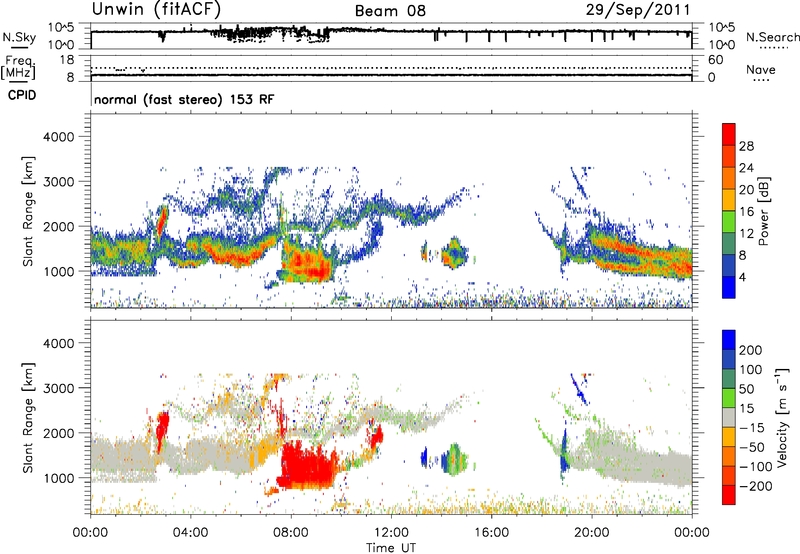Click the '08:00' time tick label
The image size is (800, 554).
tap(291, 533)
